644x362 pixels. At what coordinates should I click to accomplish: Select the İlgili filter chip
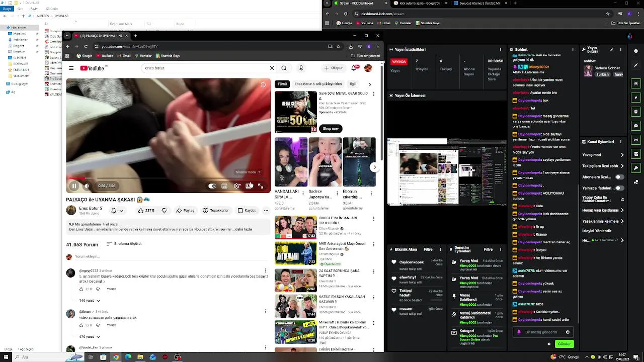(353, 84)
